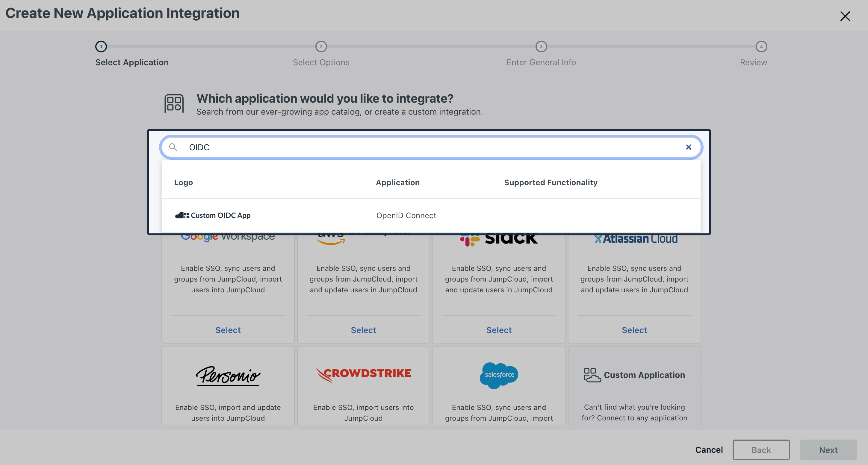Click the Cancel button

pyautogui.click(x=709, y=449)
